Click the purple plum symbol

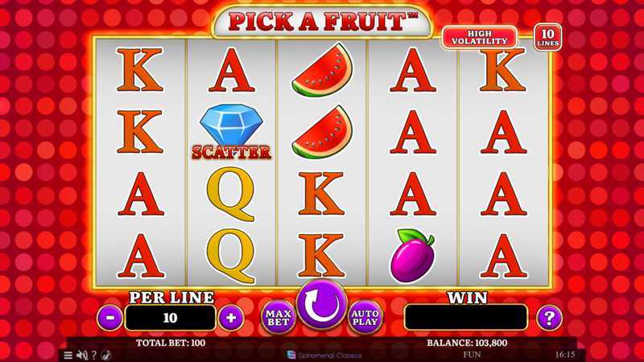click(x=412, y=256)
